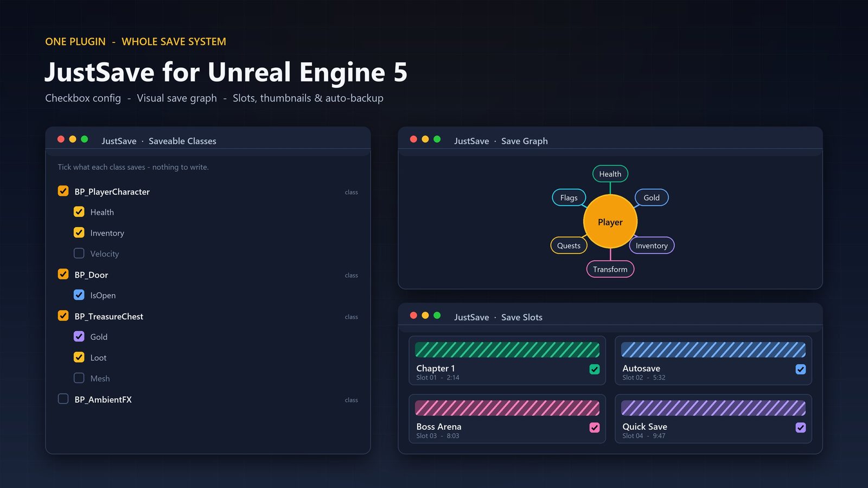Click the "Slot 04 - 9:47" text
868x488 pixels.
coord(644,435)
